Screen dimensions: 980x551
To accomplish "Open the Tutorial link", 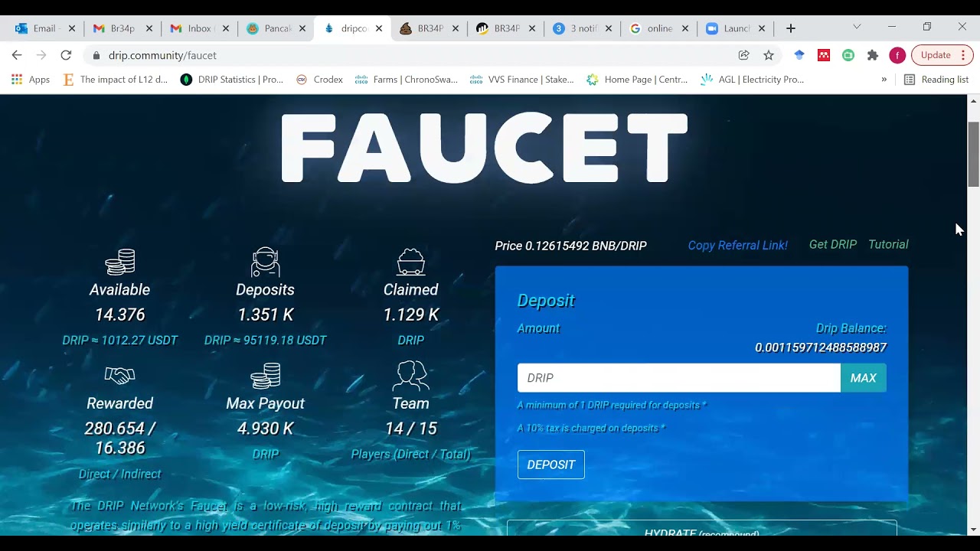I will (x=888, y=245).
